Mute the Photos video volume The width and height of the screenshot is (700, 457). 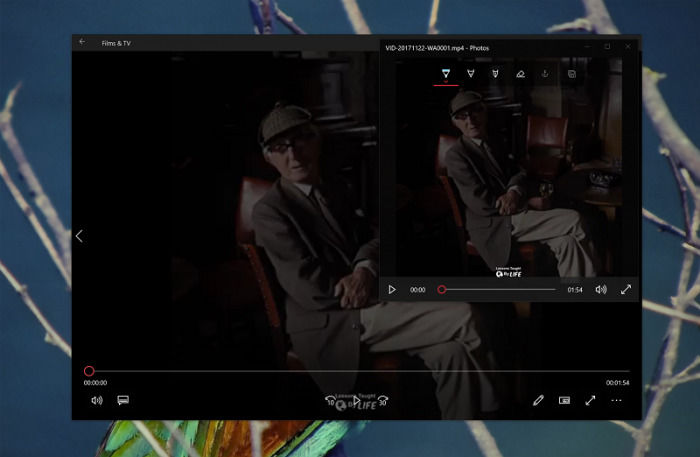(x=601, y=289)
